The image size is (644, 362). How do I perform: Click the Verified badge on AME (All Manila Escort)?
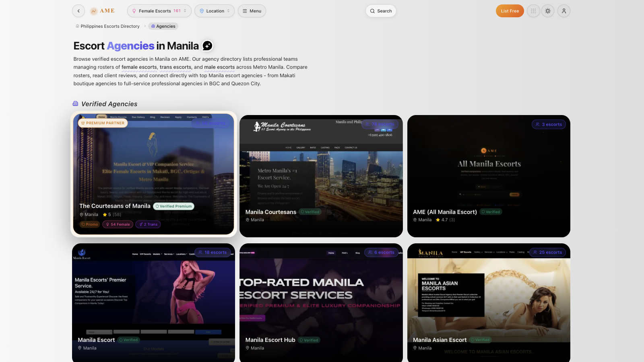point(491,212)
